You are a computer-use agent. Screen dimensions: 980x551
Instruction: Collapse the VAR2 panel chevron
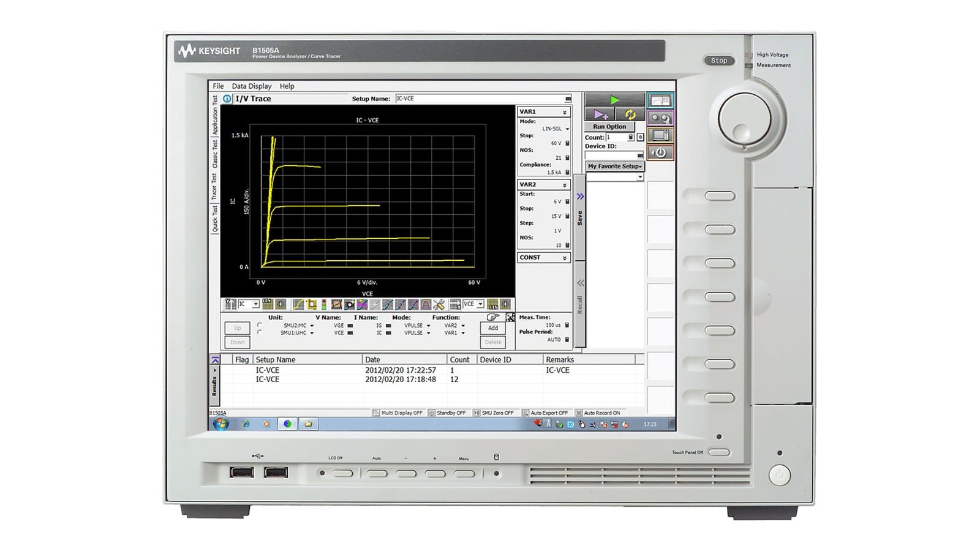click(565, 185)
